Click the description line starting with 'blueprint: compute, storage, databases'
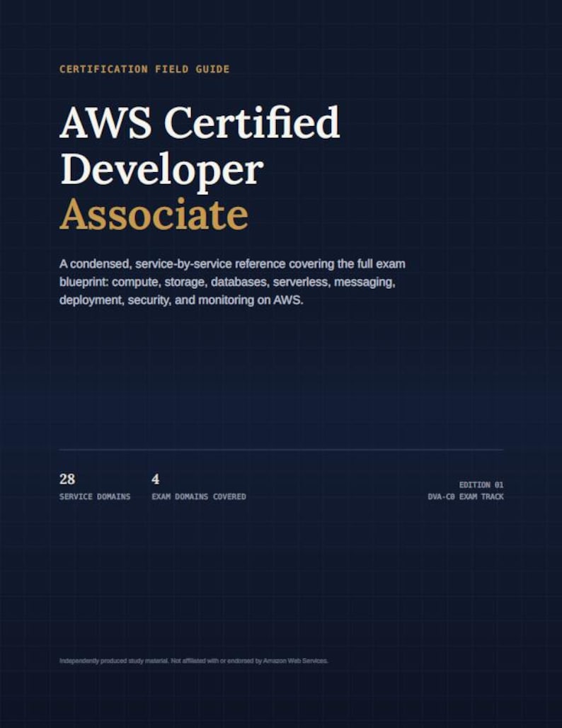 [x=227, y=282]
